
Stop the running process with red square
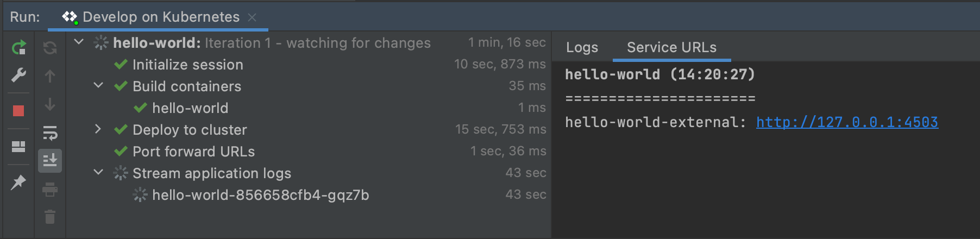18,111
